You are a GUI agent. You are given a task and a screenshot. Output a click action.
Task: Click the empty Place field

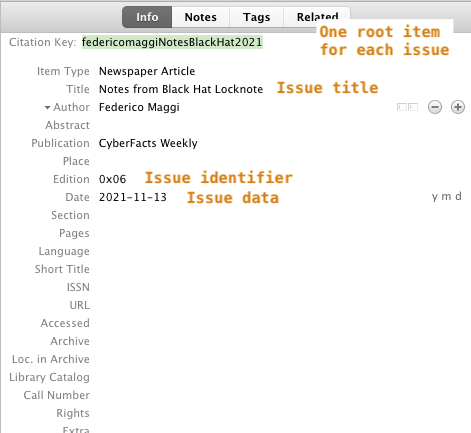(280, 161)
